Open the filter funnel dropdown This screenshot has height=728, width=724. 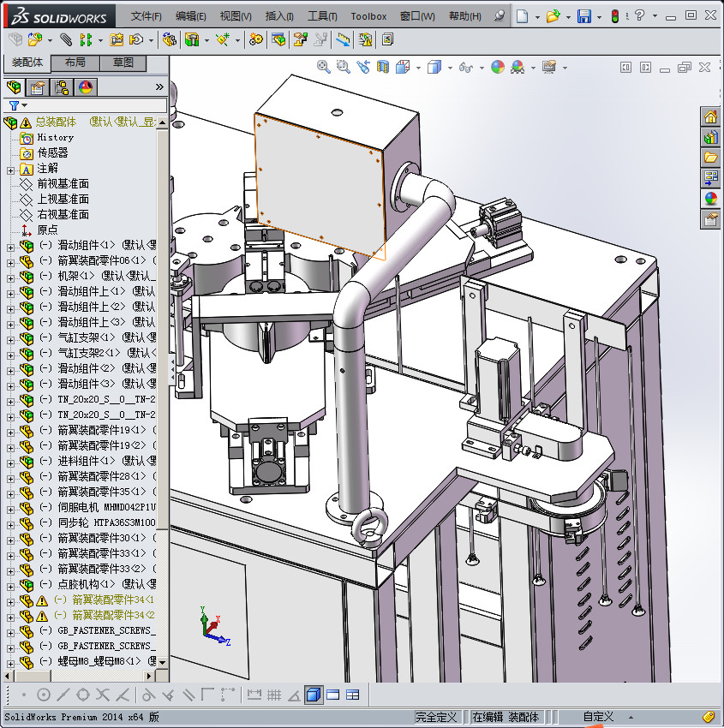17,105
